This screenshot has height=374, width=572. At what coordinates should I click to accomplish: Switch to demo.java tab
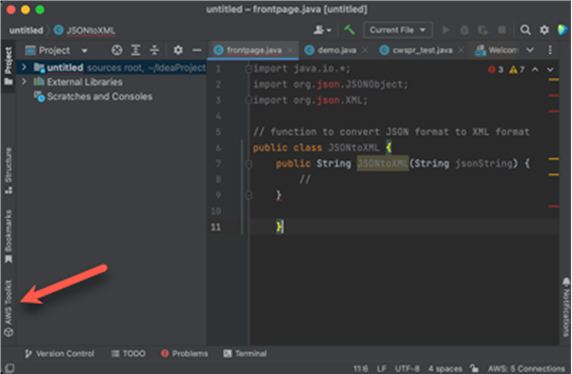click(x=336, y=50)
